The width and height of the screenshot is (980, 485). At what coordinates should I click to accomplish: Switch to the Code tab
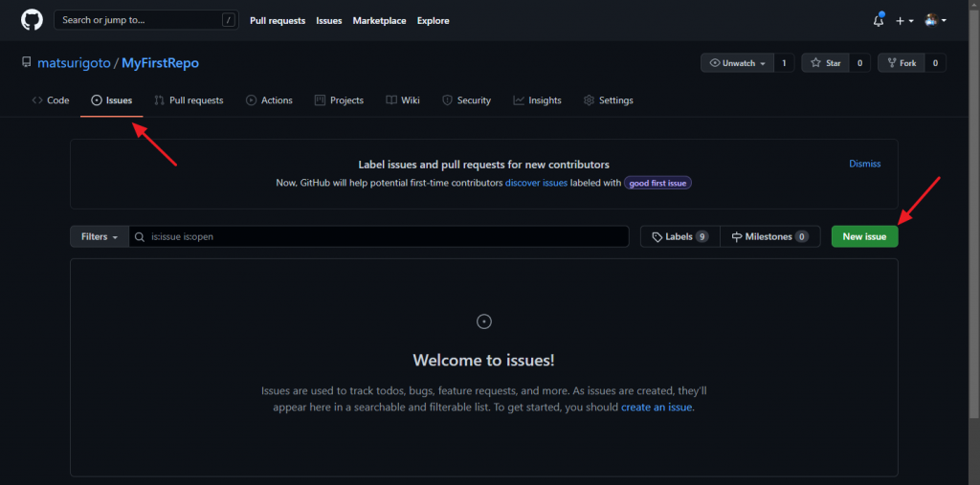tap(51, 100)
